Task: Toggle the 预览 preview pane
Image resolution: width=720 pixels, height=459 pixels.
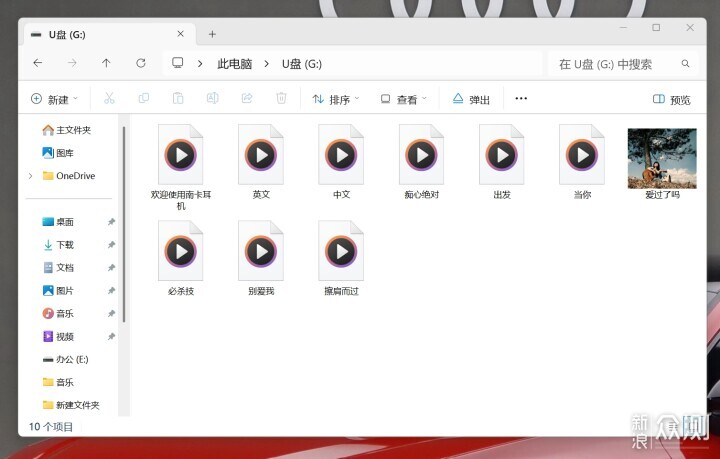Action: coord(671,100)
